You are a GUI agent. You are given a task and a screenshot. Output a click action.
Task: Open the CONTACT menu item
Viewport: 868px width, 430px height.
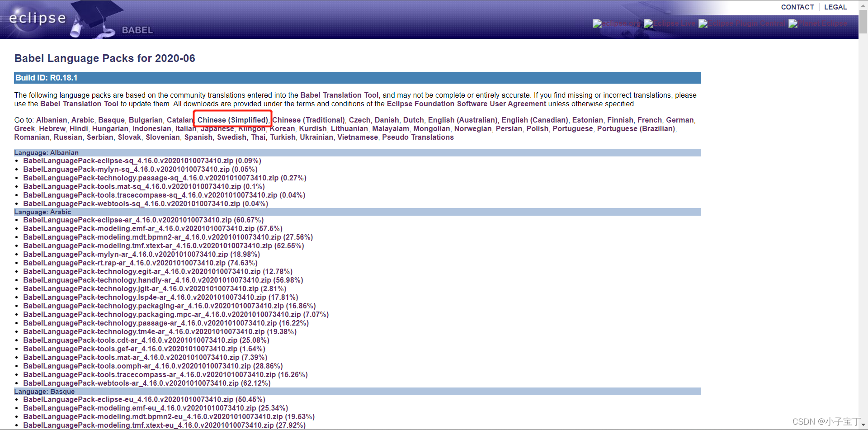797,7
